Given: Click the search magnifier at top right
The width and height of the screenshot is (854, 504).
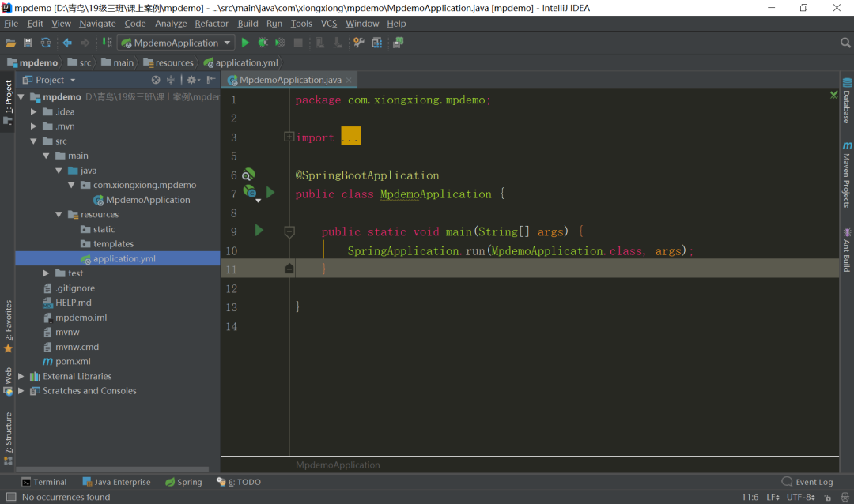Looking at the screenshot, I should [x=845, y=43].
